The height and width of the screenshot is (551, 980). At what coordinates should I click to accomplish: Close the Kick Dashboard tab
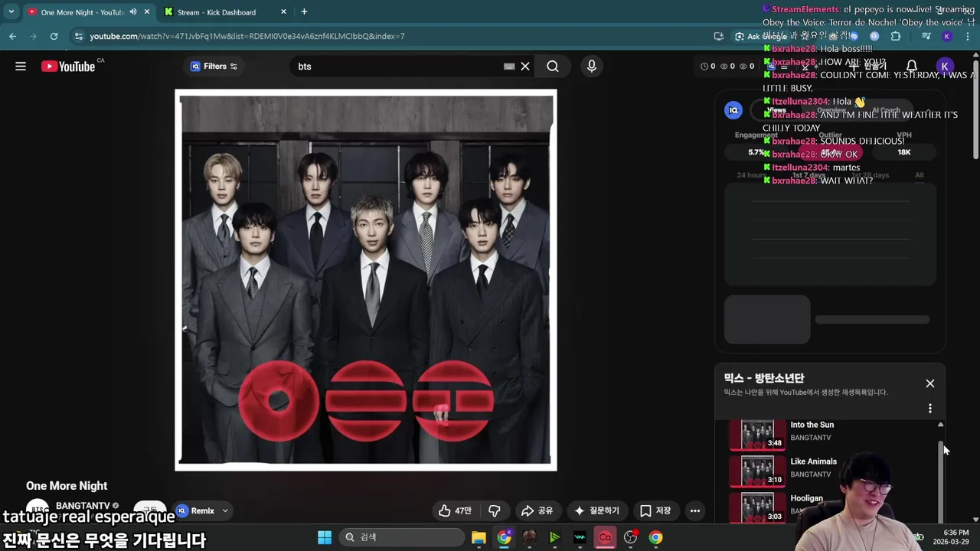[x=283, y=12]
